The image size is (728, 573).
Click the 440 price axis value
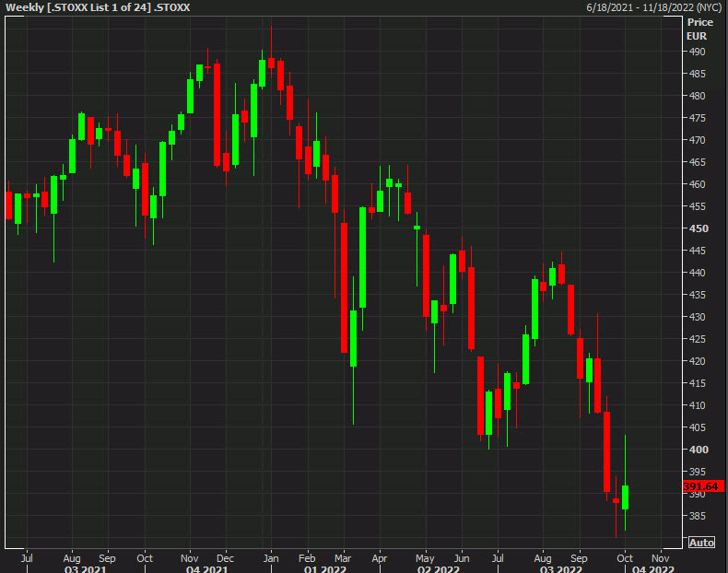pos(697,273)
